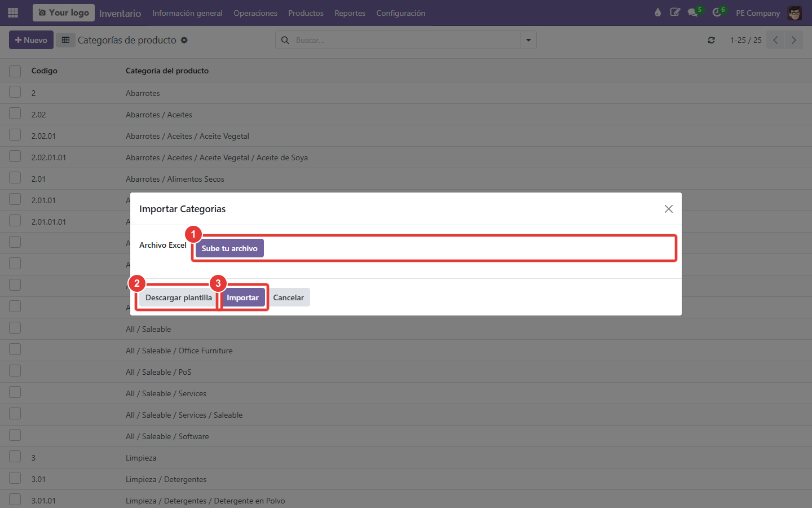This screenshot has width=812, height=508.
Task: Click the Sube tu archivo button
Action: [230, 248]
